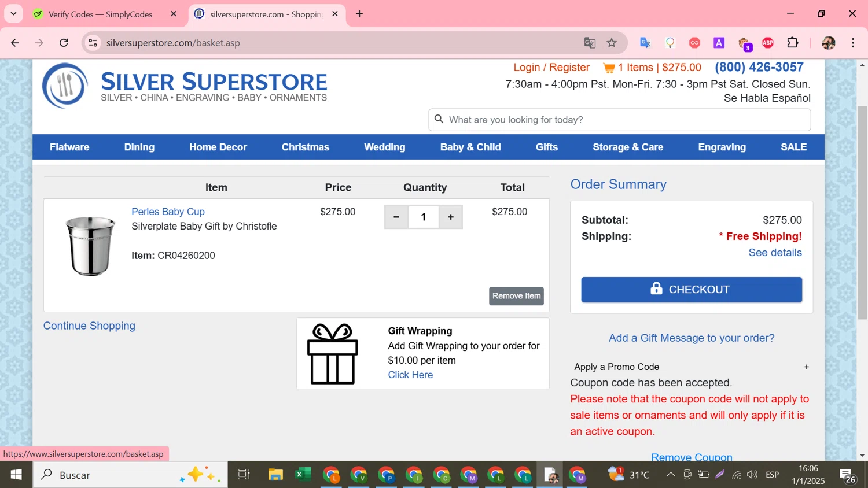Open Excel from the taskbar

pyautogui.click(x=303, y=475)
